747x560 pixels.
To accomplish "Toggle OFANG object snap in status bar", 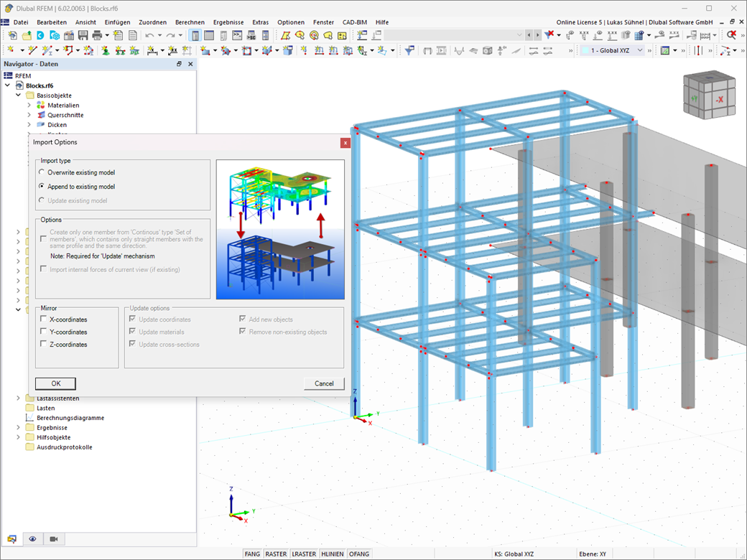I will [358, 554].
